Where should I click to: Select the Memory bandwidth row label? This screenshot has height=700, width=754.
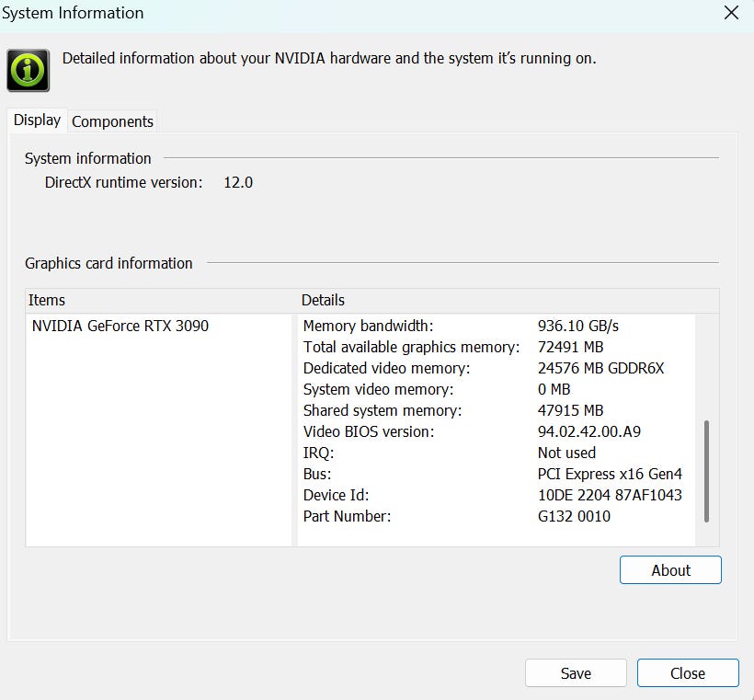click(x=368, y=326)
